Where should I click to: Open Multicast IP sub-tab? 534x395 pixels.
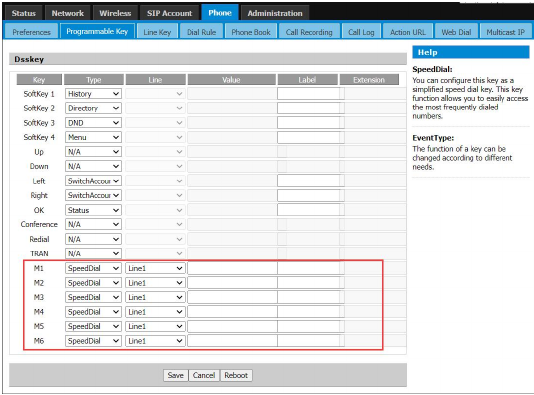coord(505,32)
